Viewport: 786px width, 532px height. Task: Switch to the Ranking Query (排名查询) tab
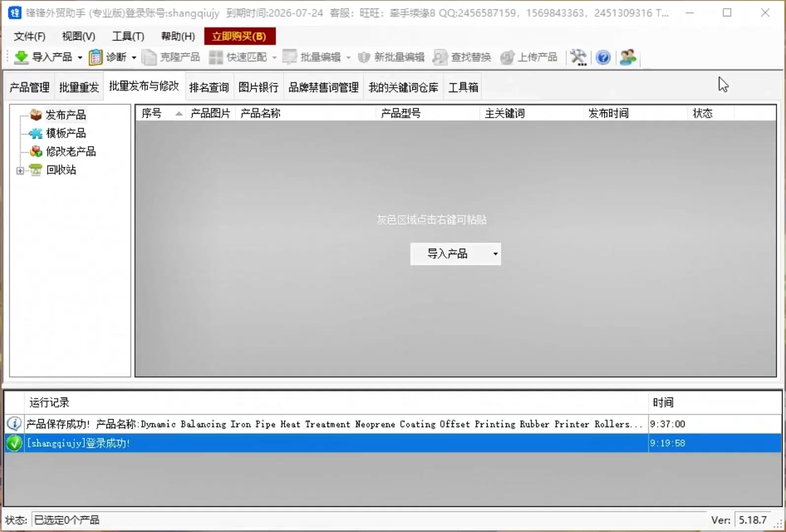click(209, 87)
